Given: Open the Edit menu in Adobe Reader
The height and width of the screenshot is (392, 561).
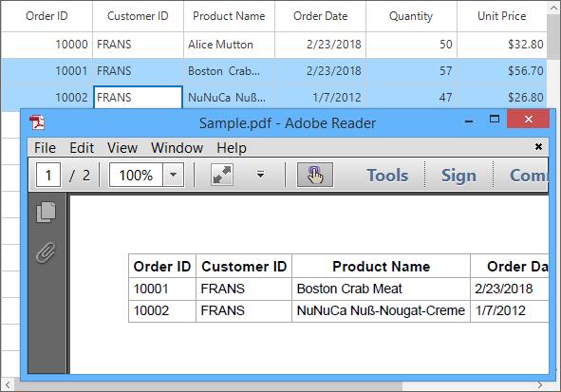Looking at the screenshot, I should [x=82, y=148].
